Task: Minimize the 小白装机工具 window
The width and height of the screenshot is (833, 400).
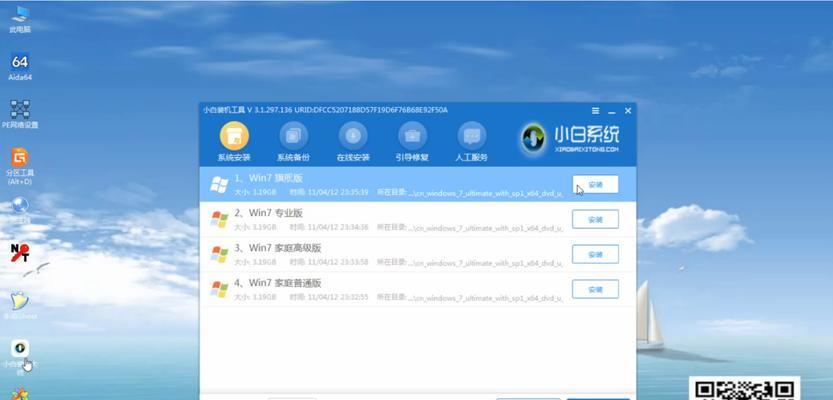Action: point(611,111)
